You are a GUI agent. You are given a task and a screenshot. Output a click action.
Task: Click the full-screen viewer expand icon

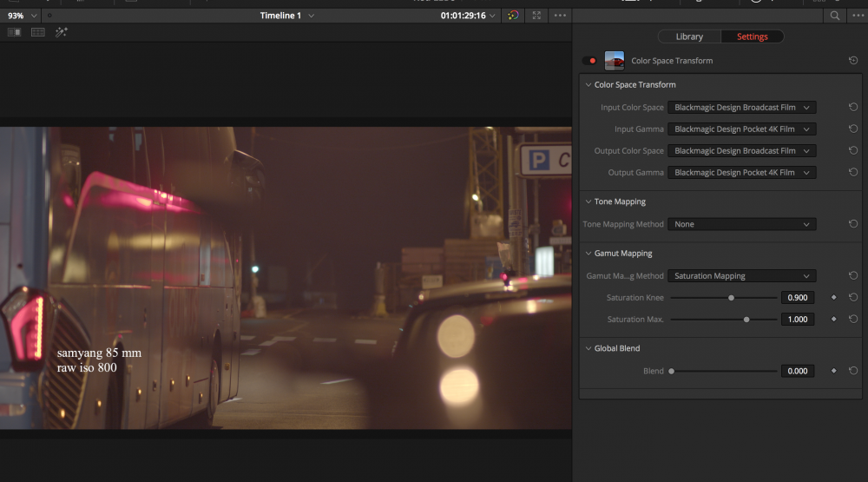click(x=536, y=16)
